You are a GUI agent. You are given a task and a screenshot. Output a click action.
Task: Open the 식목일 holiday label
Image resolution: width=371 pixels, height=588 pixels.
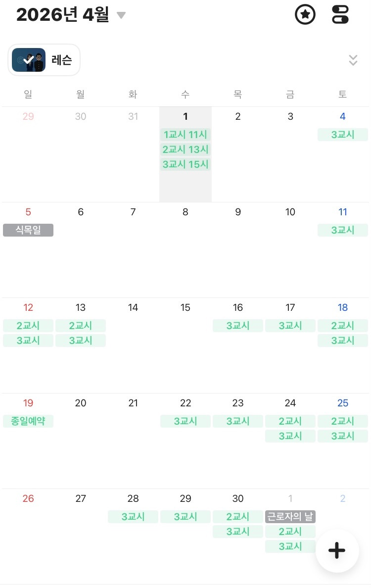(28, 230)
